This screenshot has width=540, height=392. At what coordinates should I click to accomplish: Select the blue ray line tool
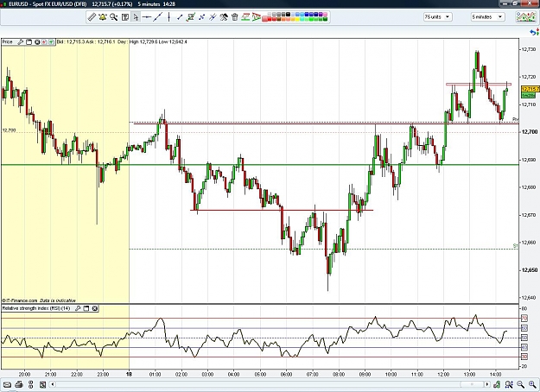[x=202, y=17]
